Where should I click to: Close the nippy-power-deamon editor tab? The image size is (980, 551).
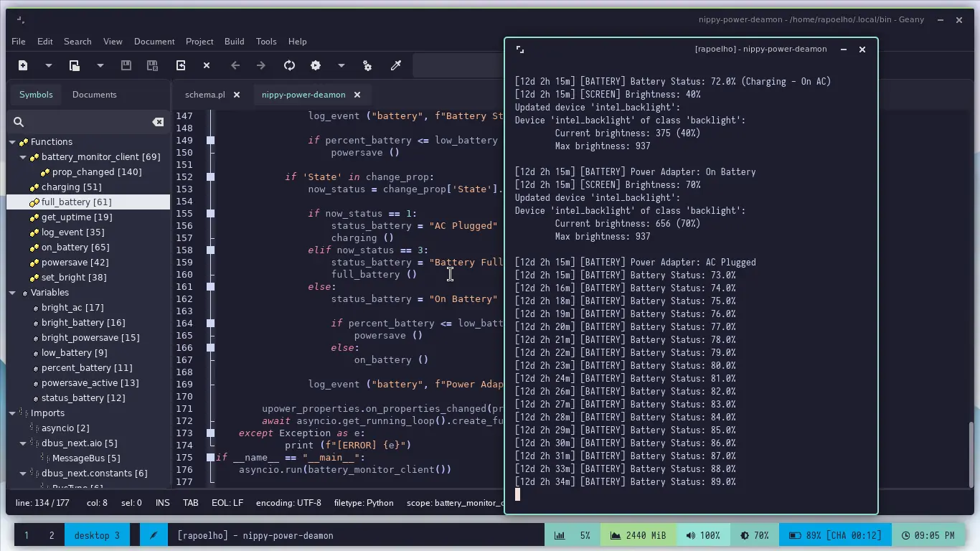[x=357, y=95]
